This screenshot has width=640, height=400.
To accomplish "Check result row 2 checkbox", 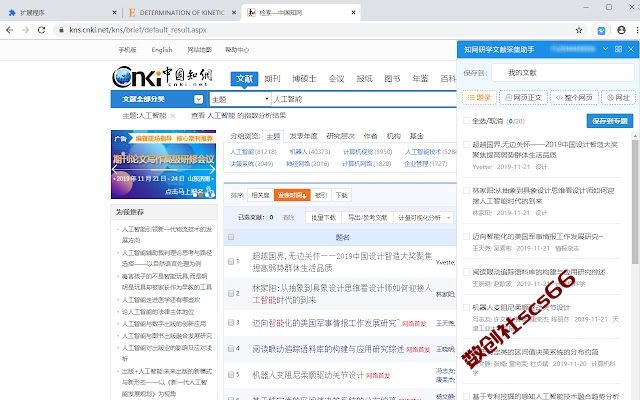I will click(231, 293).
